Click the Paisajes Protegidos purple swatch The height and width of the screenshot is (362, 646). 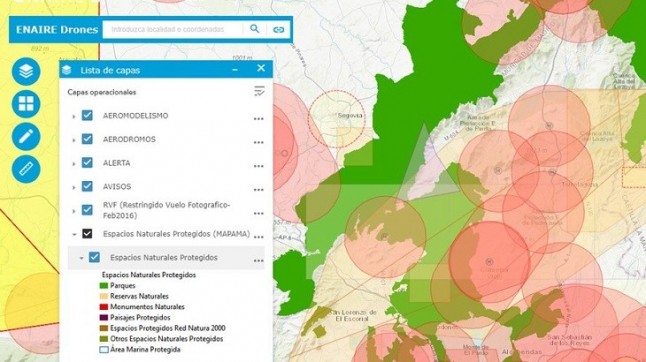pos(104,318)
